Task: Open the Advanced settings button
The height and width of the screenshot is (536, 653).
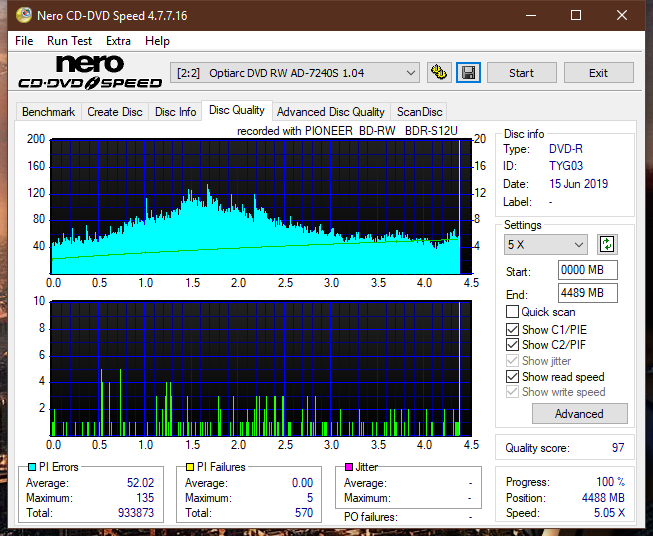Action: (x=579, y=414)
